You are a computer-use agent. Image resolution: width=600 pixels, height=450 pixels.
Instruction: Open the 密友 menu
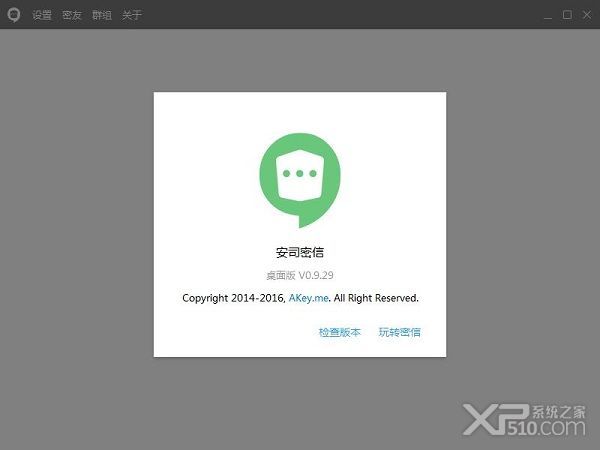tap(72, 15)
